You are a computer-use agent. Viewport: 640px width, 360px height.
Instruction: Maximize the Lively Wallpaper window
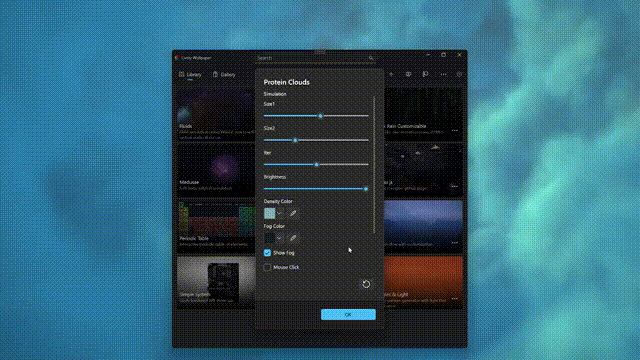pyautogui.click(x=444, y=55)
